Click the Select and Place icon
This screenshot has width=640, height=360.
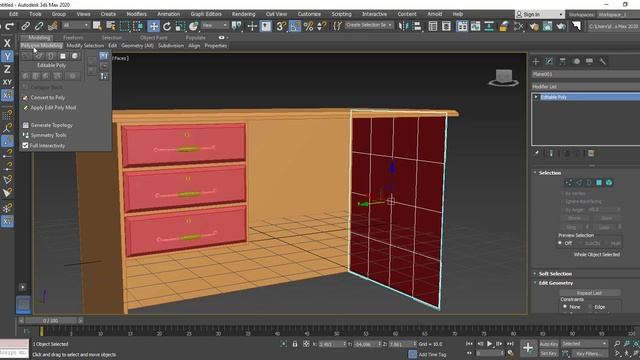pos(193,27)
